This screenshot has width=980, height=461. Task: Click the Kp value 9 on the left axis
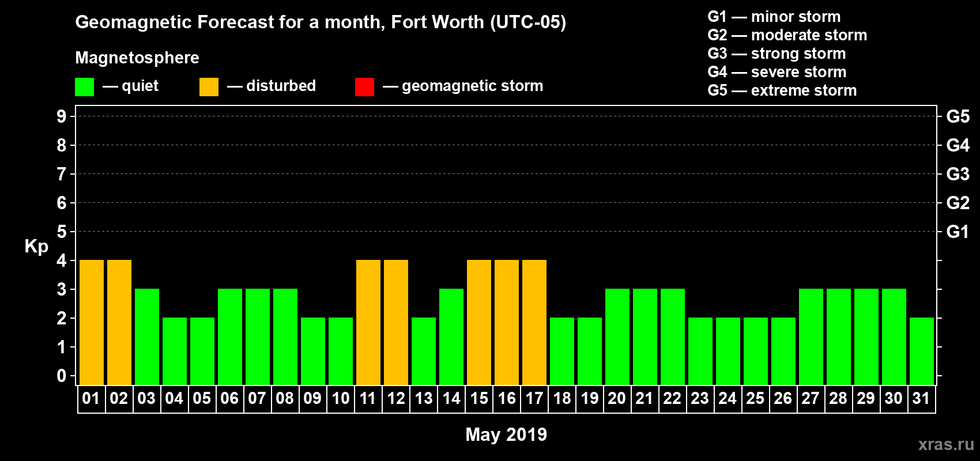pyautogui.click(x=62, y=116)
